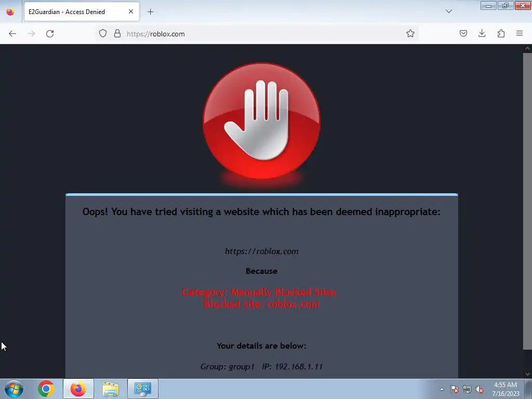This screenshot has width=532, height=399.
Task: Minimize the Firefox window
Action: [x=488, y=5]
